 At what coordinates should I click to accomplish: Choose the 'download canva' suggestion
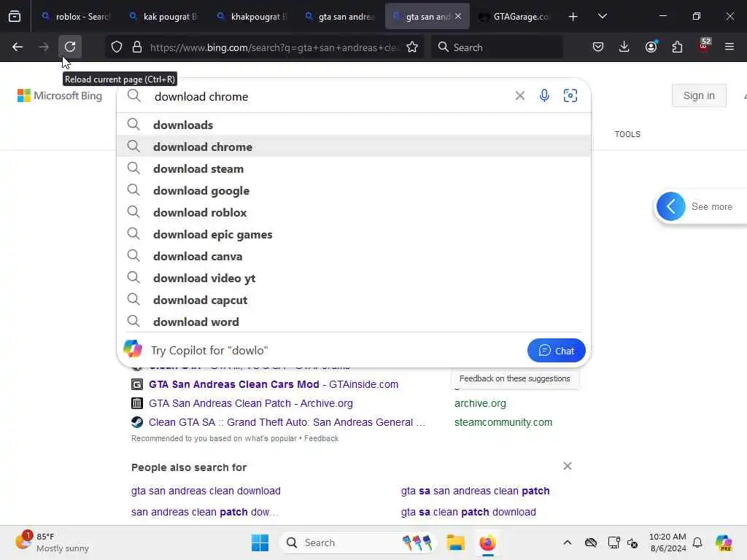354,256
